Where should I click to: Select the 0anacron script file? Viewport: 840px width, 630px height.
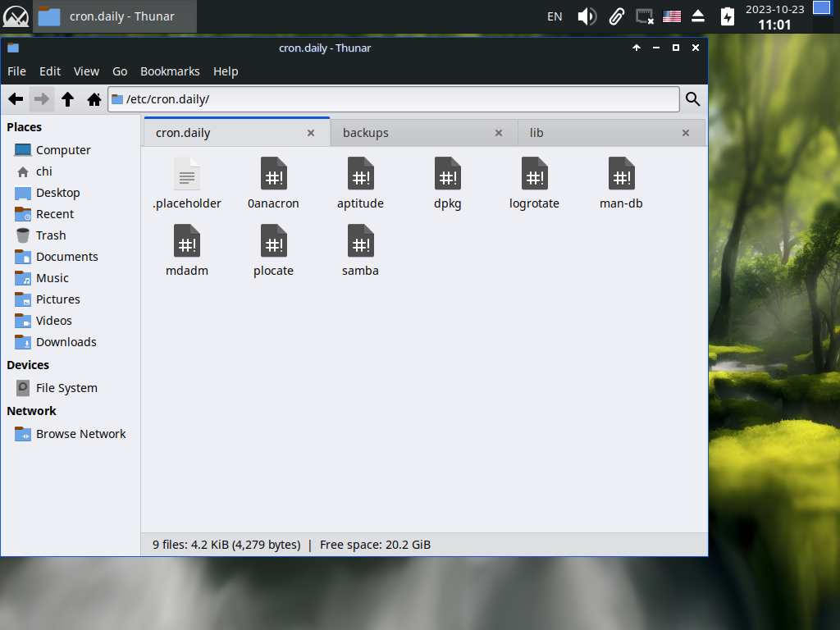click(273, 184)
